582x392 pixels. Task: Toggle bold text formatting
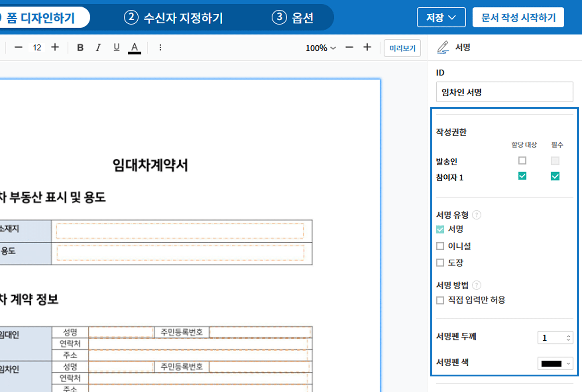click(80, 48)
